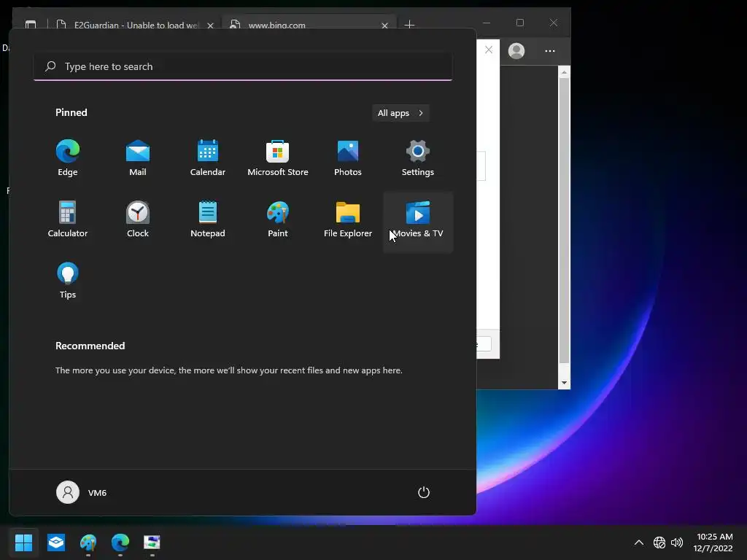The image size is (747, 560).
Task: Switch to Paint on the taskbar
Action: pyautogui.click(x=88, y=542)
